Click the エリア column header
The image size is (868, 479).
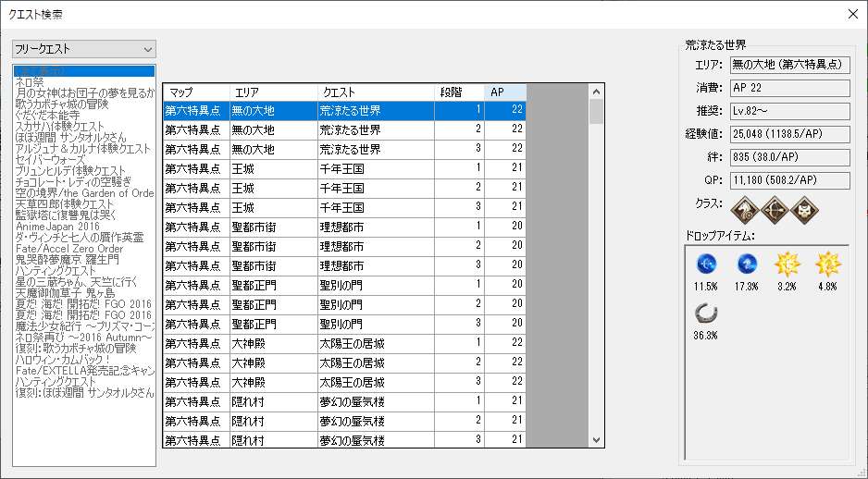(272, 92)
